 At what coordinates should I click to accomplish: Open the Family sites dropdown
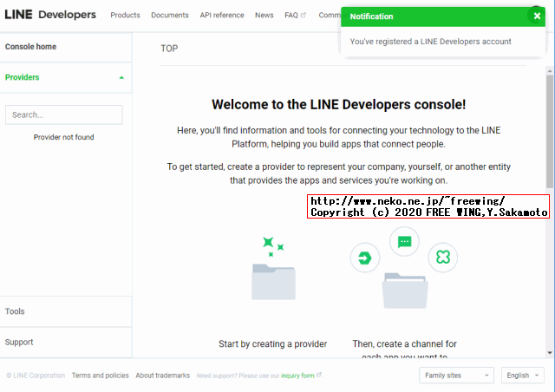(x=456, y=376)
